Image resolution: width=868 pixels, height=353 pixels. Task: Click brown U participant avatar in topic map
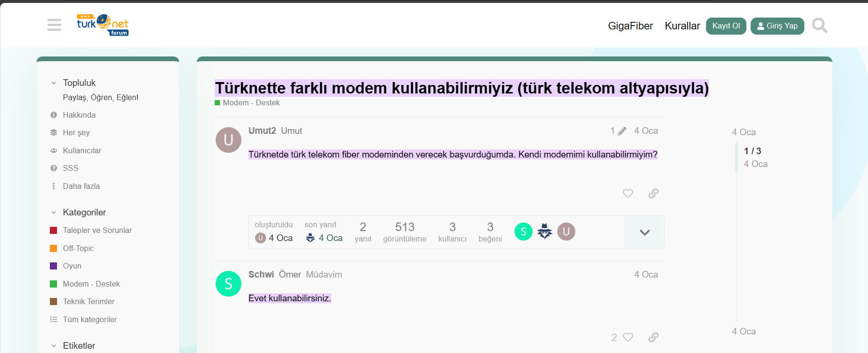click(566, 232)
